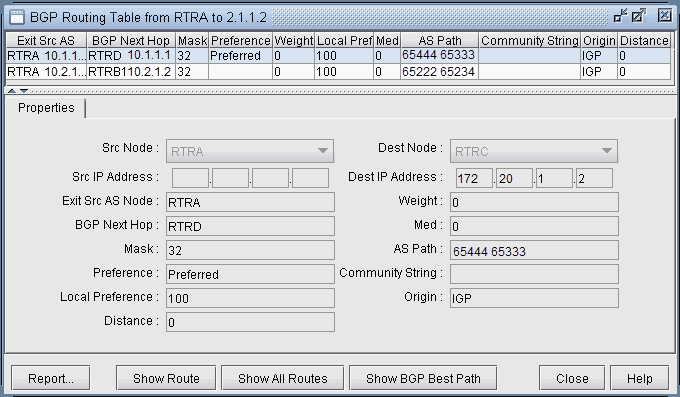Click the Mask column header

click(192, 40)
